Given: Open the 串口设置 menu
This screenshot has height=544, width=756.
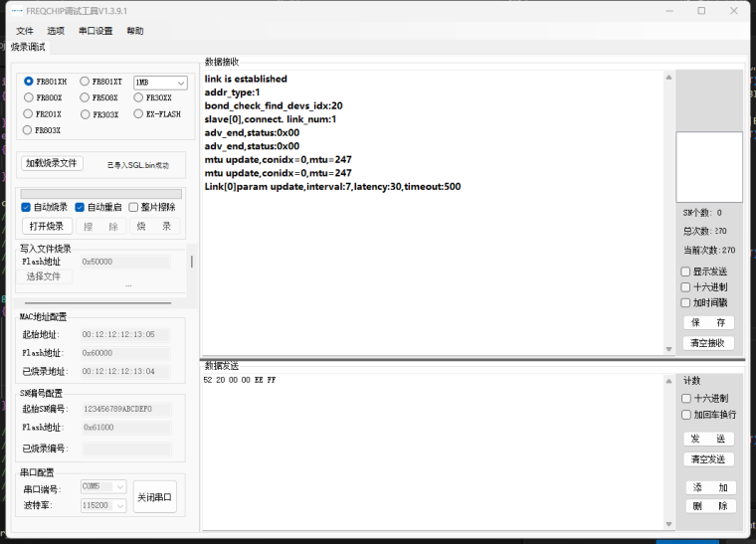Looking at the screenshot, I should click(95, 31).
